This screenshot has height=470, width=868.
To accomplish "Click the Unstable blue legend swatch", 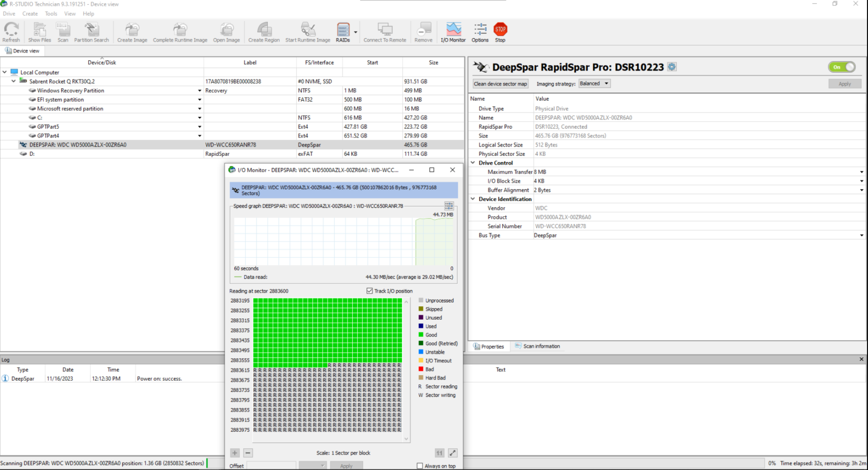I will [421, 352].
